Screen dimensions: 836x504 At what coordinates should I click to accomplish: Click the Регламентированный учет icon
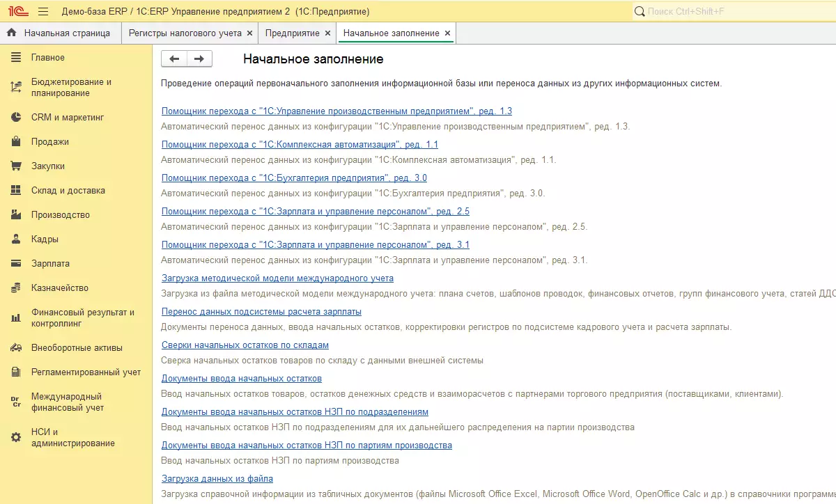(16, 372)
